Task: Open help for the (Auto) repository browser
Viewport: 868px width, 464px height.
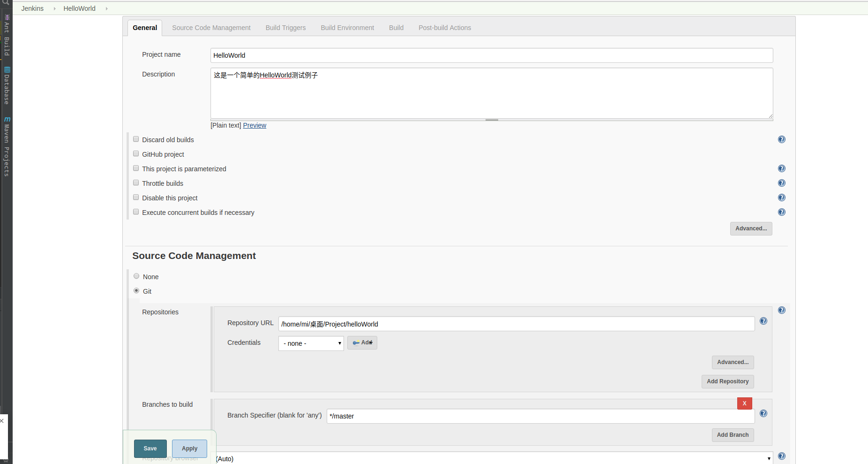Action: [781, 456]
